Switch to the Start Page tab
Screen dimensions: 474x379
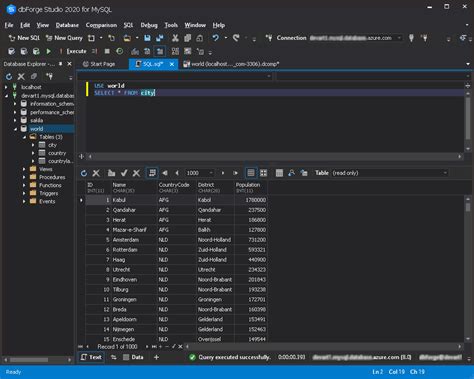[x=99, y=64]
